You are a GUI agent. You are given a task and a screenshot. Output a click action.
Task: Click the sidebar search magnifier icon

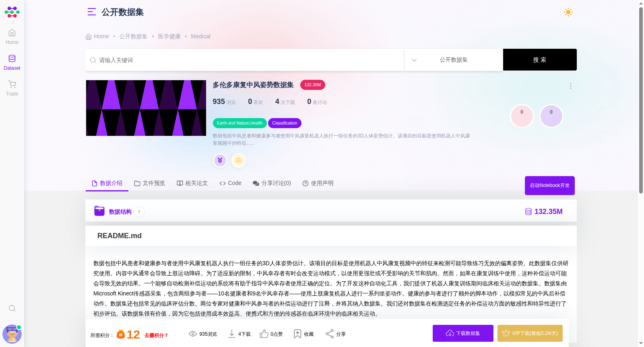(x=12, y=308)
